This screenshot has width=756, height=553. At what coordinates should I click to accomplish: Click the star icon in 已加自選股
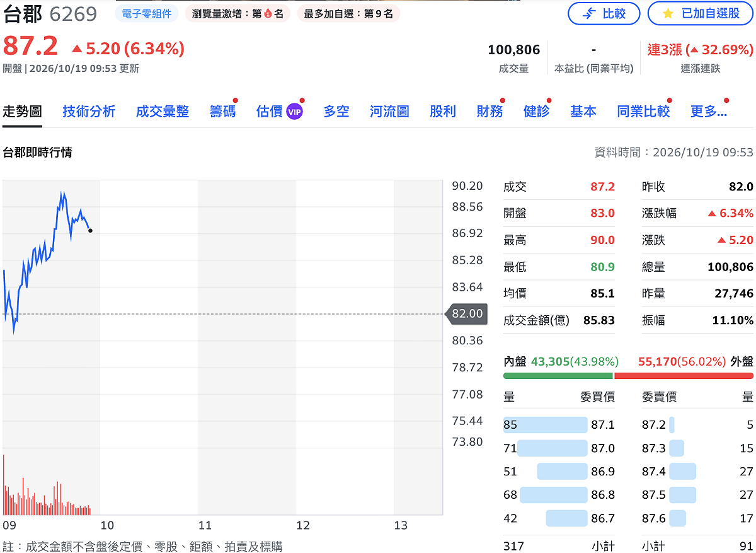(668, 13)
